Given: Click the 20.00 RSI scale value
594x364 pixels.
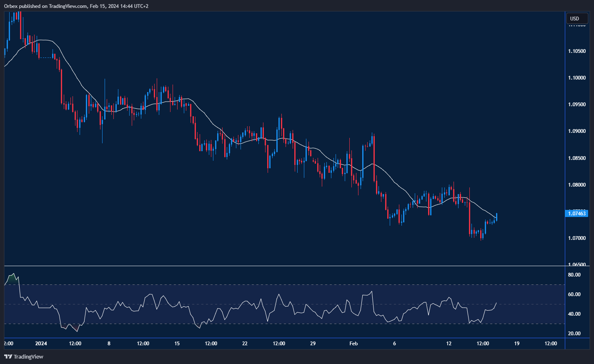Looking at the screenshot, I should click(x=574, y=333).
